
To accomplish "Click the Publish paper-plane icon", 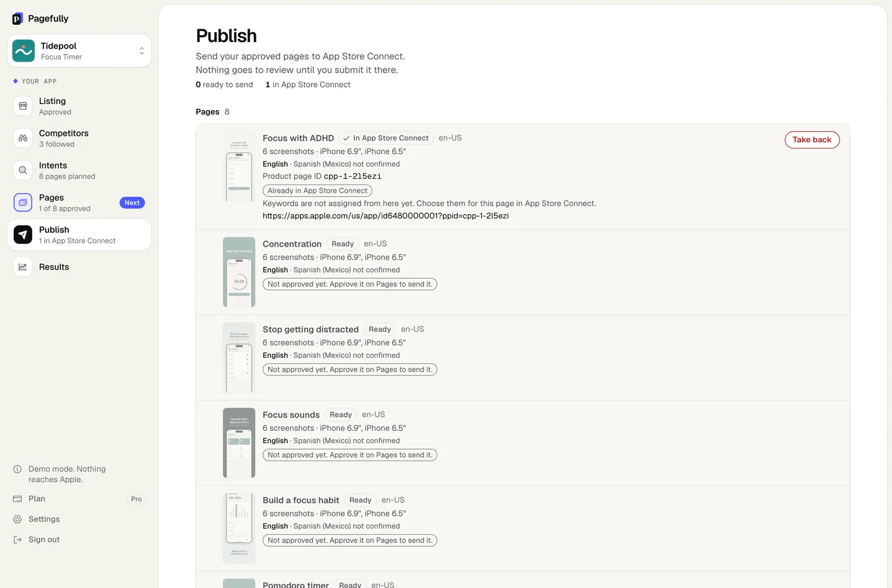I will click(x=23, y=235).
